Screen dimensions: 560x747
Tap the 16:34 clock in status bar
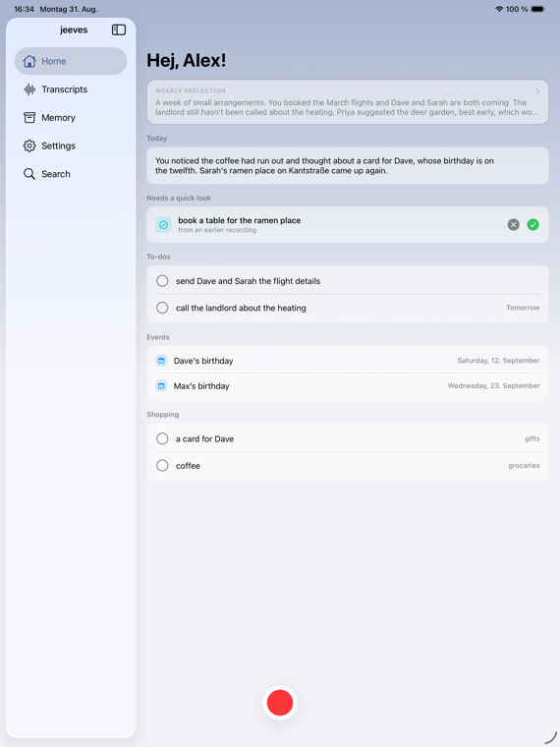coord(24,9)
